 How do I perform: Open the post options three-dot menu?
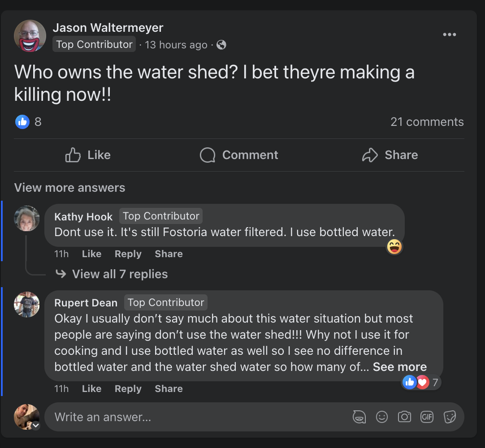click(449, 35)
